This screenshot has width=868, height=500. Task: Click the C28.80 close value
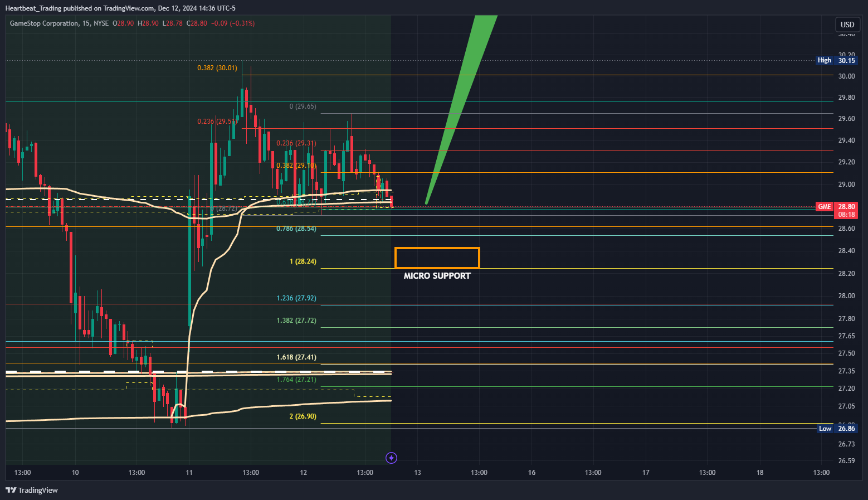(197, 23)
